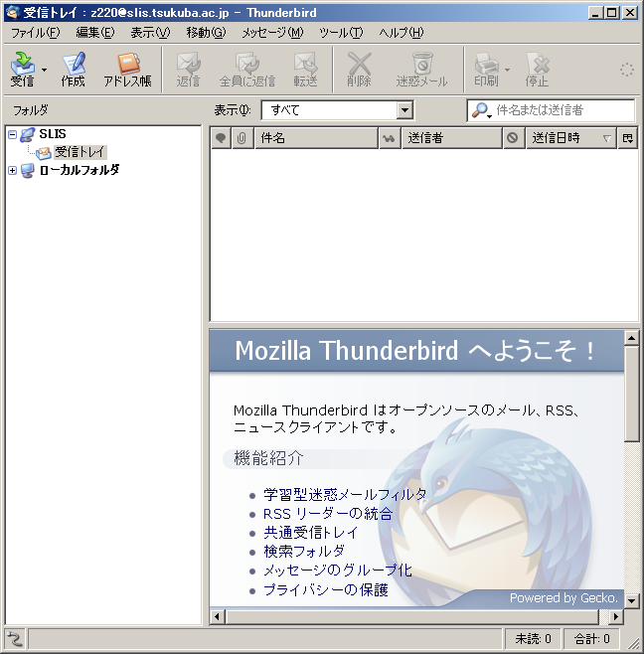Open the 表示 view dropdown showing すべて
Image resolution: width=644 pixels, height=654 pixels.
pos(337,110)
